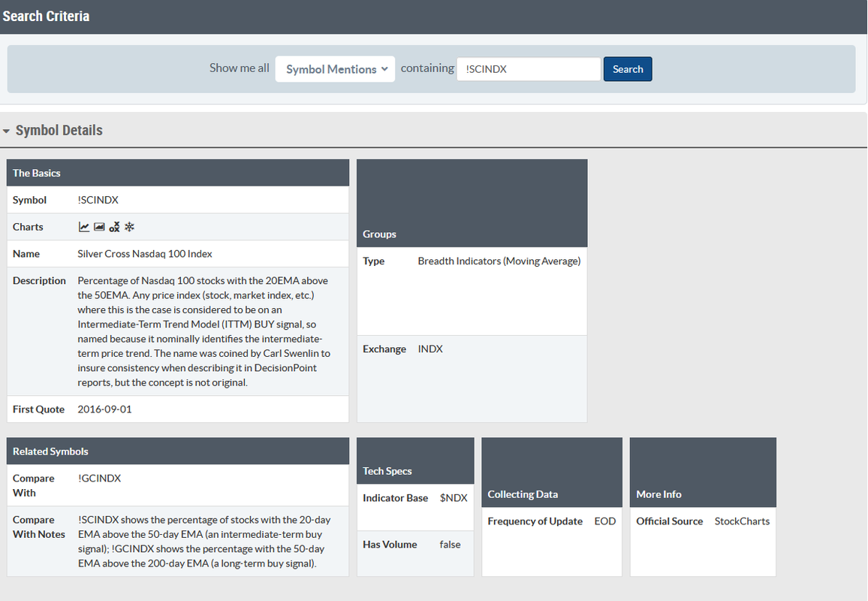Collapse the Symbol Details section arrow
The height and width of the screenshot is (601, 868).
(x=6, y=131)
